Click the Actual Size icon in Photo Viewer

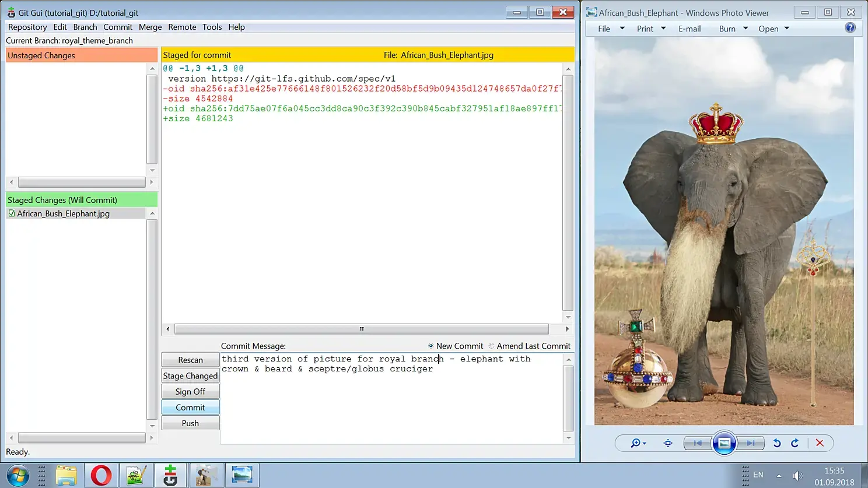(668, 443)
